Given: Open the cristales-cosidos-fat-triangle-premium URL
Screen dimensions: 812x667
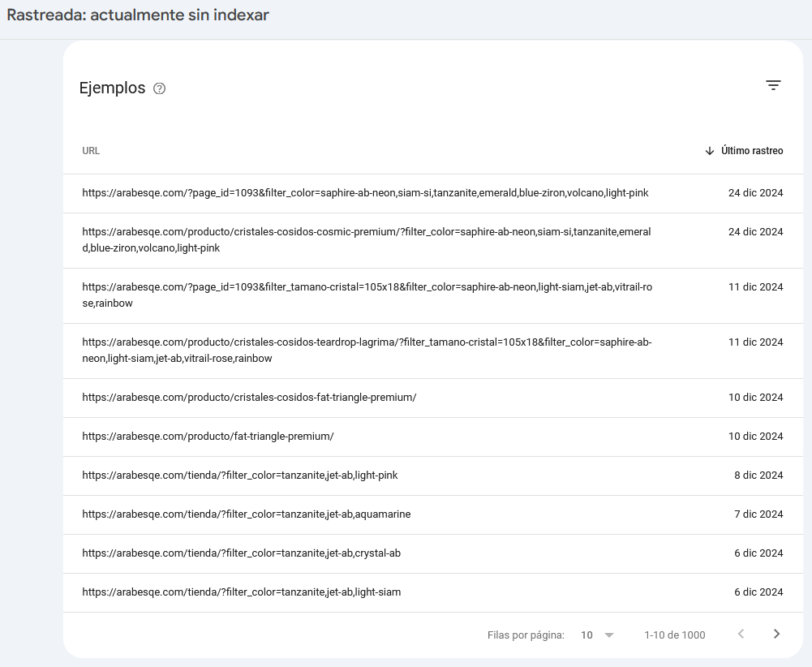Looking at the screenshot, I should (x=249, y=398).
